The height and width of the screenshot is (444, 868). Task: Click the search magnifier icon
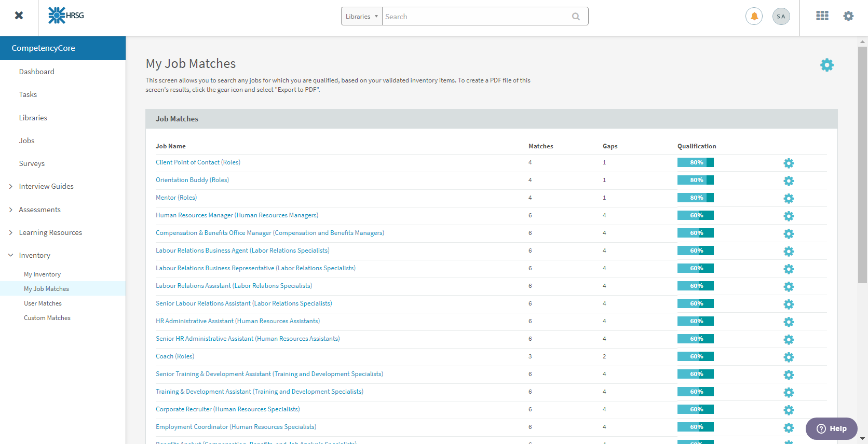coord(576,17)
